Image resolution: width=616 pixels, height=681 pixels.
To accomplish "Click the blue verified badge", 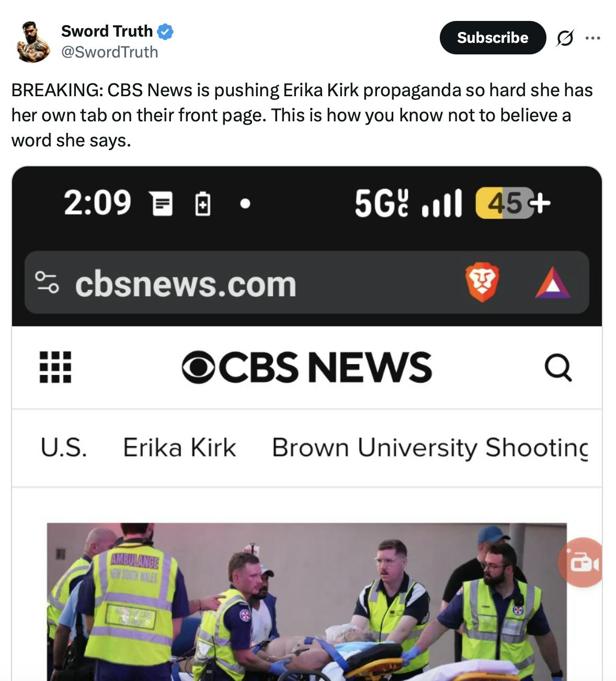I will tap(165, 31).
